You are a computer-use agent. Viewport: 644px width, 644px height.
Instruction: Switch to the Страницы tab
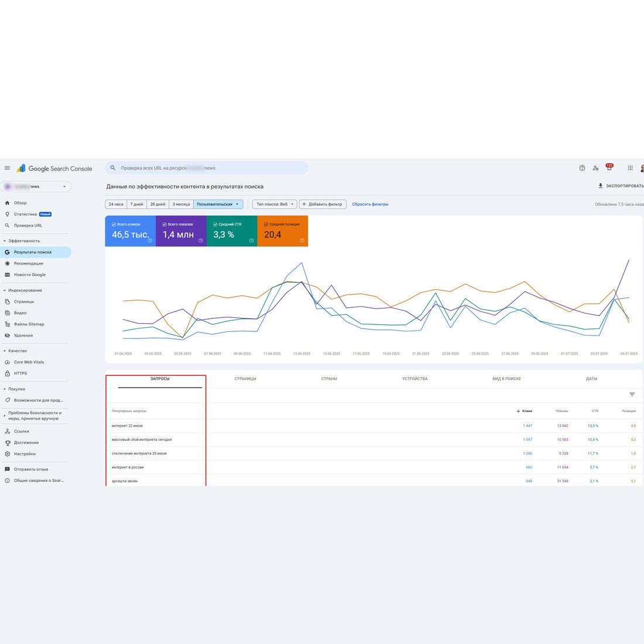(x=245, y=379)
